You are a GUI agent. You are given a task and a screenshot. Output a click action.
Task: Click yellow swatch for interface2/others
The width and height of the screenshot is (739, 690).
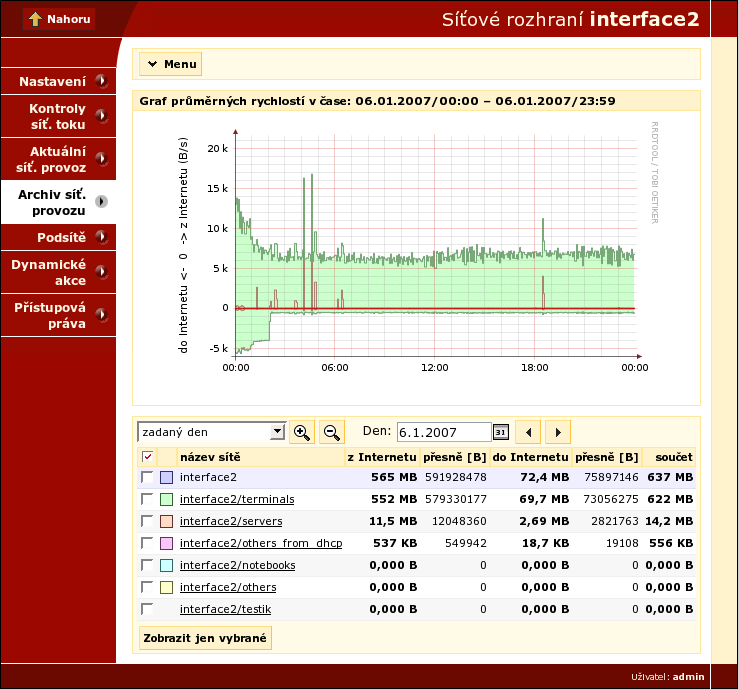tap(166, 587)
